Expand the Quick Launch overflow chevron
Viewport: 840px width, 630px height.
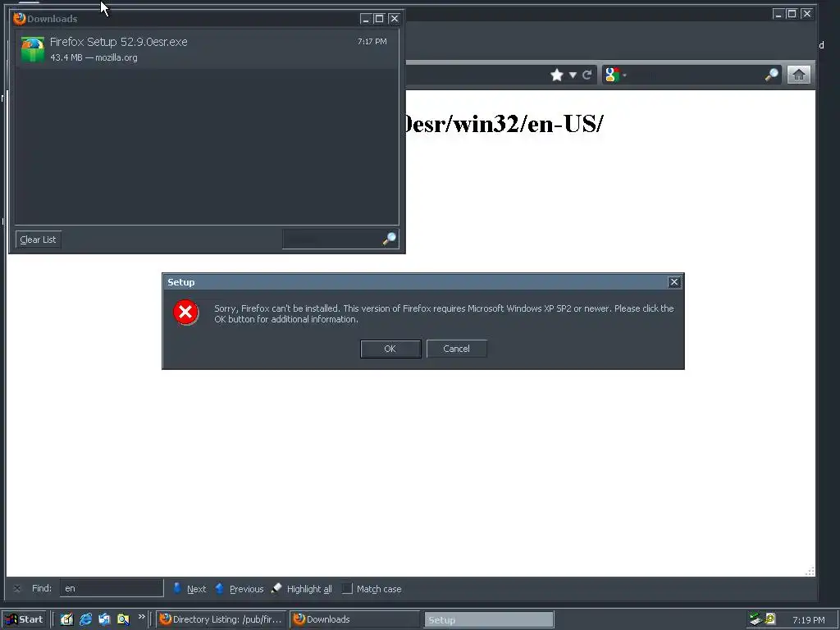pyautogui.click(x=141, y=617)
